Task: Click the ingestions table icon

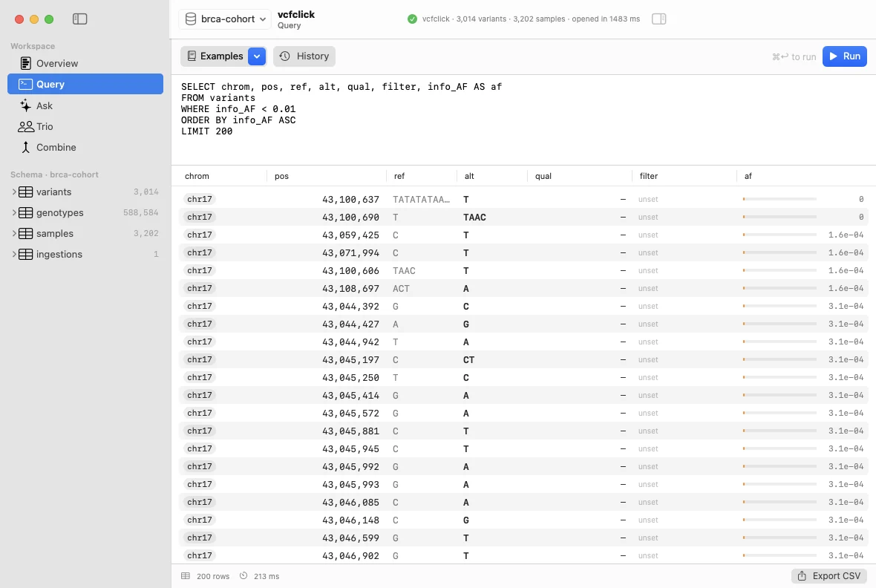Action: [x=26, y=254]
